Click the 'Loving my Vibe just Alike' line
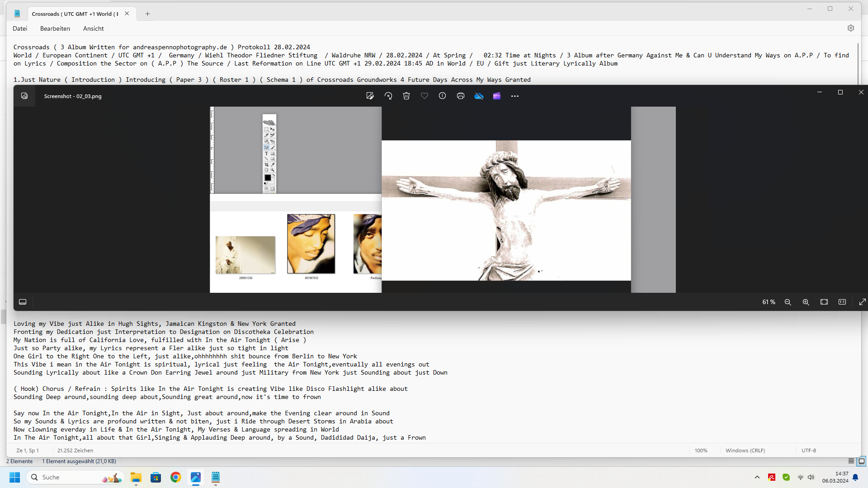 154,324
